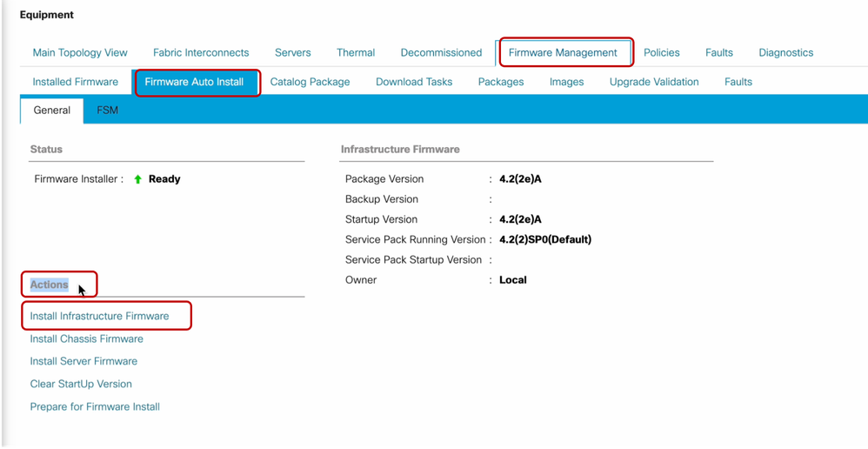Open the Download Tasks subtab
This screenshot has width=868, height=449.
pos(414,82)
